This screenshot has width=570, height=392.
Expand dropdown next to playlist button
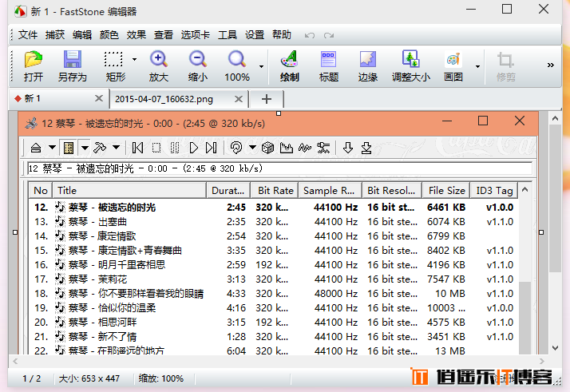[85, 148]
